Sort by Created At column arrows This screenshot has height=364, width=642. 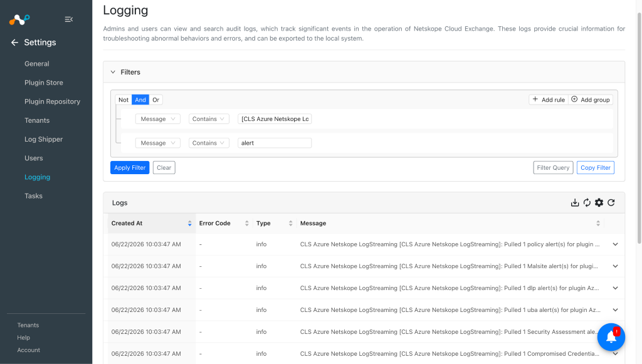pyautogui.click(x=189, y=223)
